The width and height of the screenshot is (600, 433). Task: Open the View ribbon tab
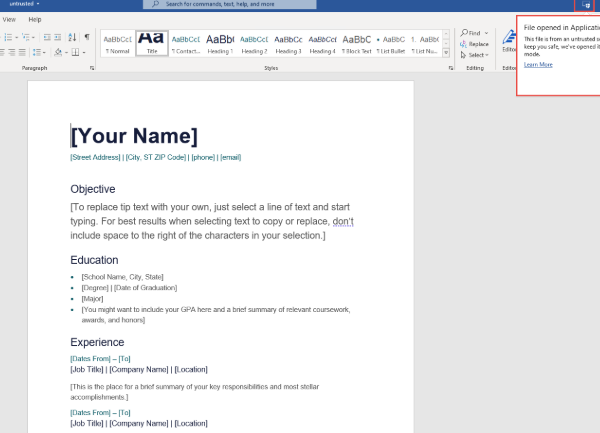coord(9,19)
